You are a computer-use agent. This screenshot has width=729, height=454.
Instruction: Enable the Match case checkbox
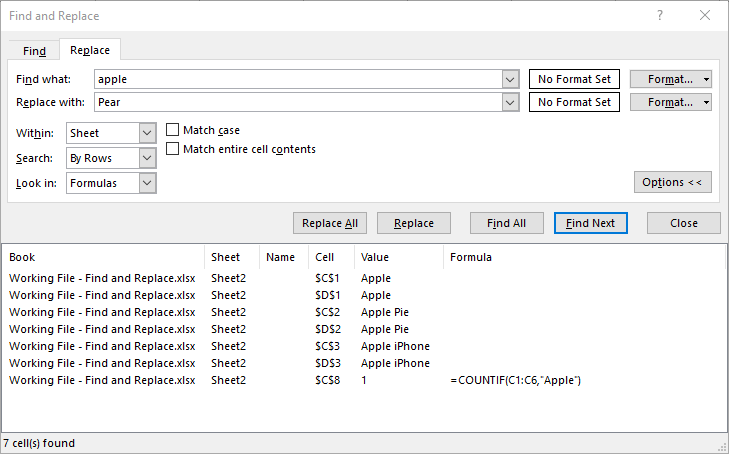(173, 130)
